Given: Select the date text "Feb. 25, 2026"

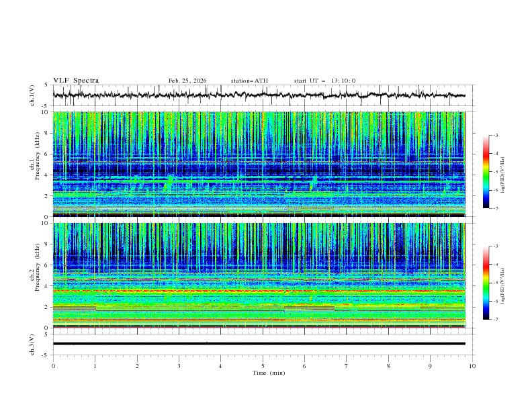Looking at the screenshot, I should 187,81.
